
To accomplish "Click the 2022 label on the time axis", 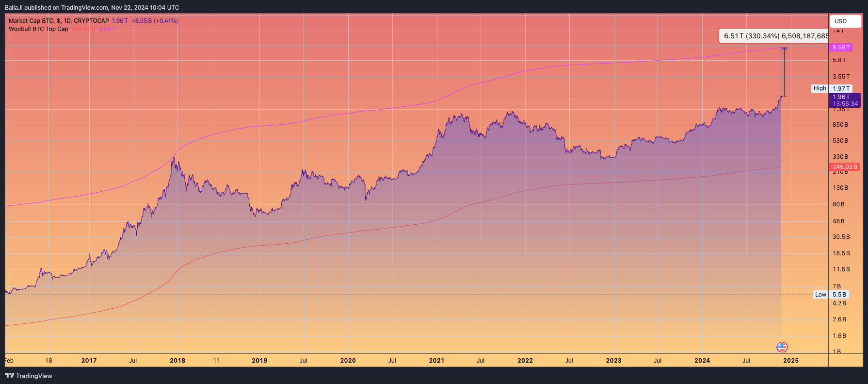I will [x=525, y=361].
